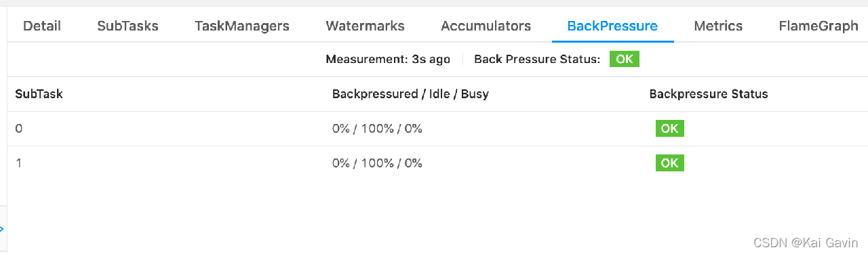Click the OK badge for SubTask 0
The height and width of the screenshot is (254, 868).
(x=669, y=129)
